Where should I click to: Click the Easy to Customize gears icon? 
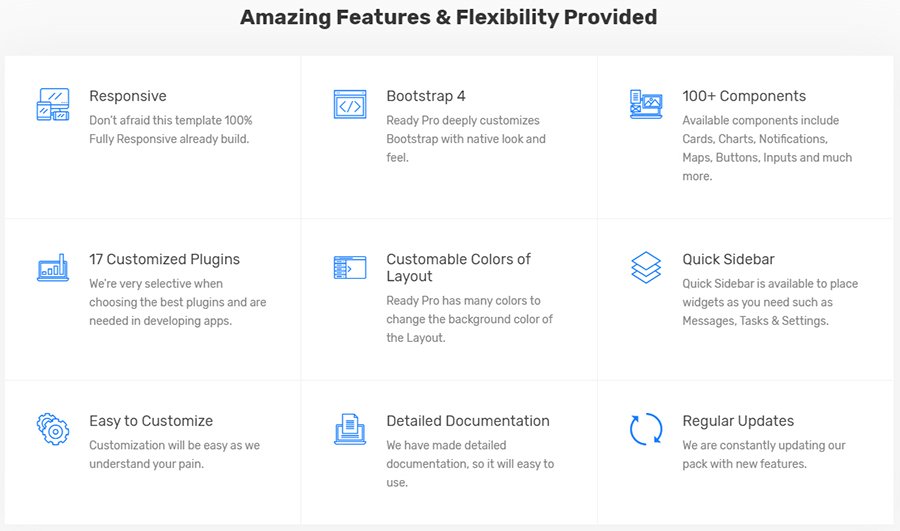point(53,429)
